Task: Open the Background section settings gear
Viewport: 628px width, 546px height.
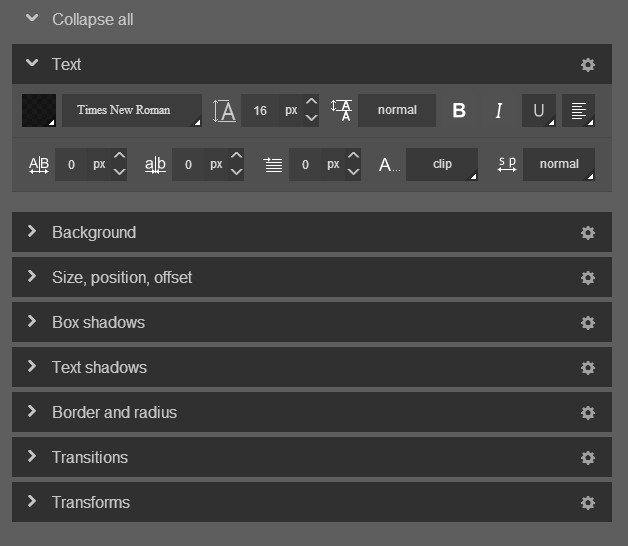Action: point(588,233)
